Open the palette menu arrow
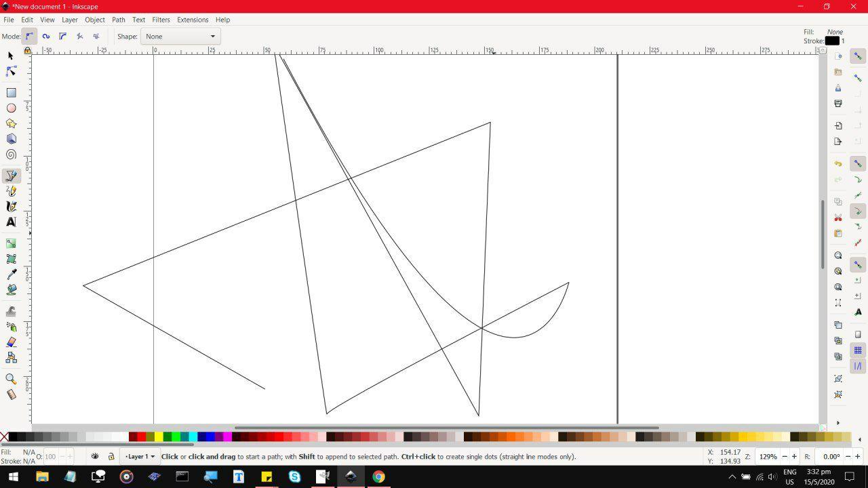868x488 pixels. pos(860,439)
